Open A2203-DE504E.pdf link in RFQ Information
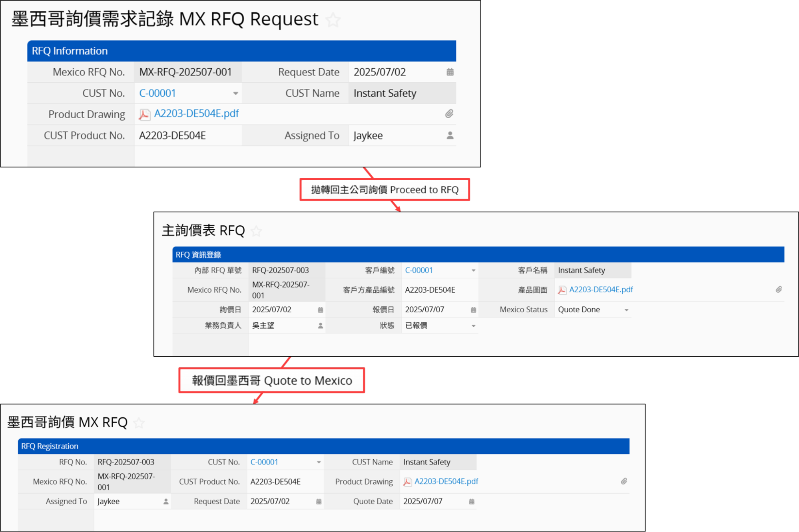The height and width of the screenshot is (532, 799). tap(196, 114)
